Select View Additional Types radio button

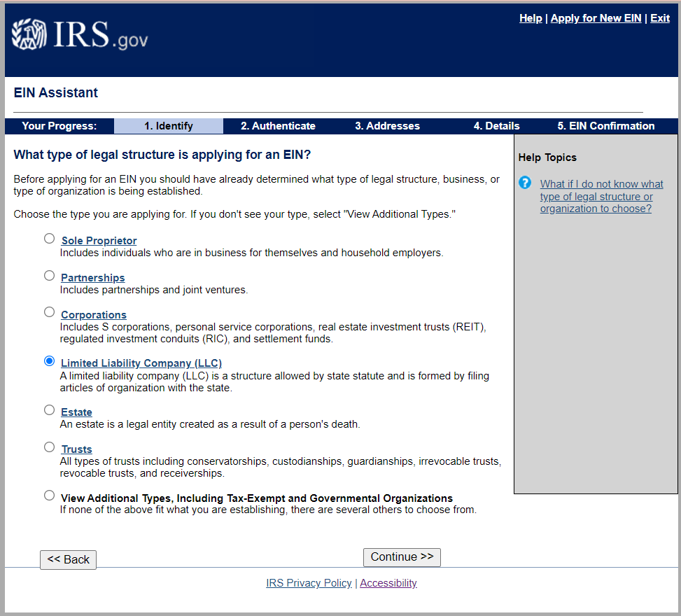(x=49, y=495)
